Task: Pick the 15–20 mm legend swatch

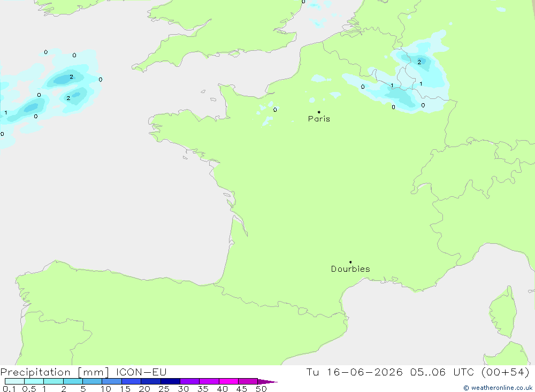Action: (132, 381)
